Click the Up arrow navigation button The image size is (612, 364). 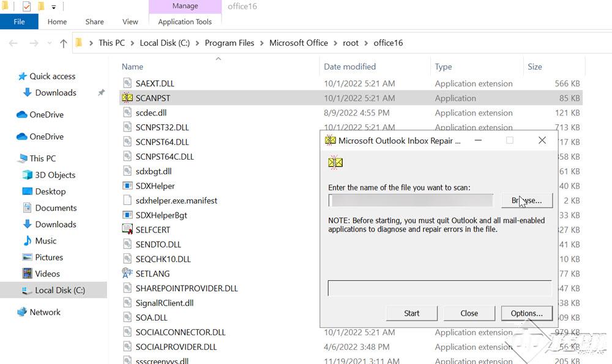(x=63, y=43)
